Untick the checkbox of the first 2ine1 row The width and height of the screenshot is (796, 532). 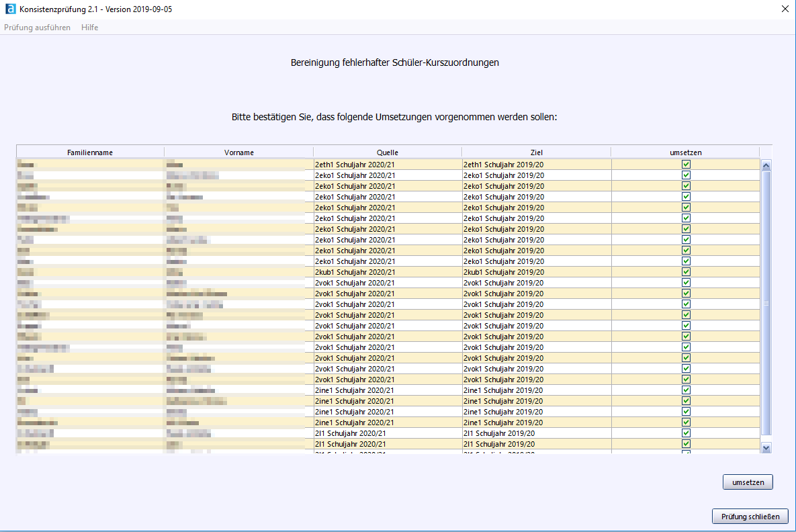686,390
